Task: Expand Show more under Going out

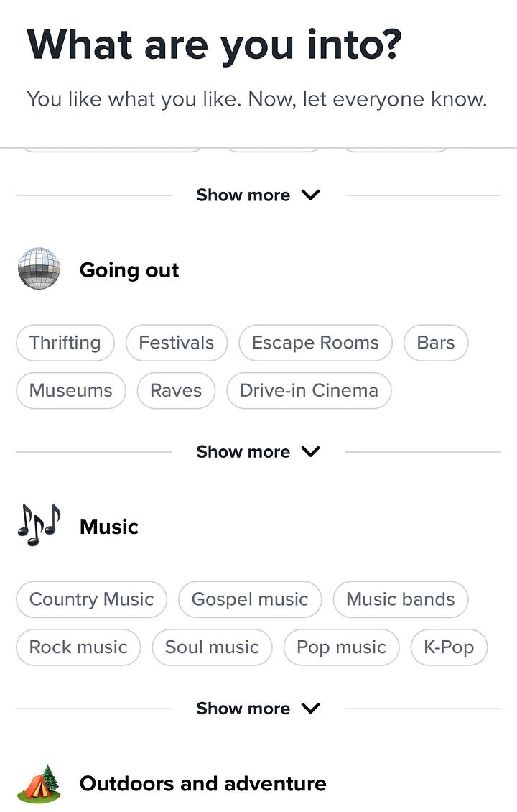Action: 258,452
